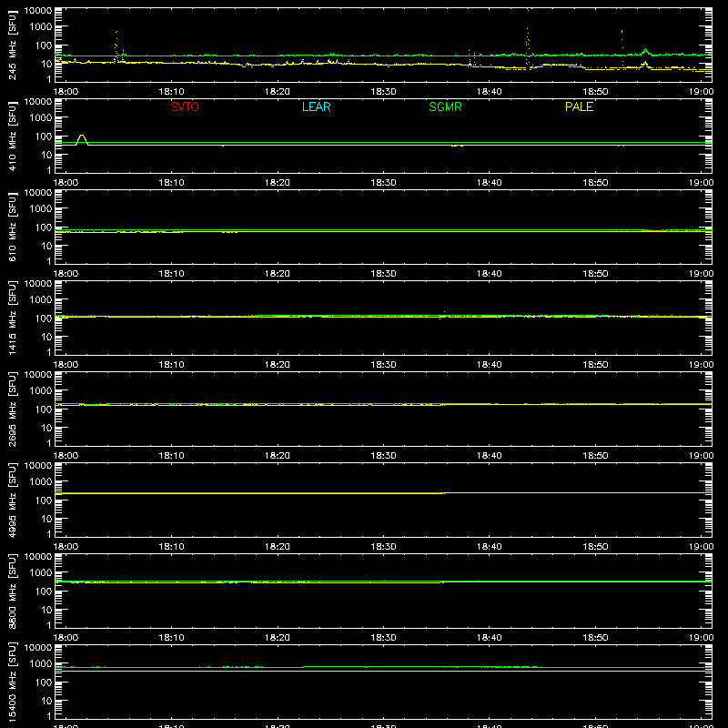
Task: Click the cyan LEAR legend label
Action: (316, 106)
